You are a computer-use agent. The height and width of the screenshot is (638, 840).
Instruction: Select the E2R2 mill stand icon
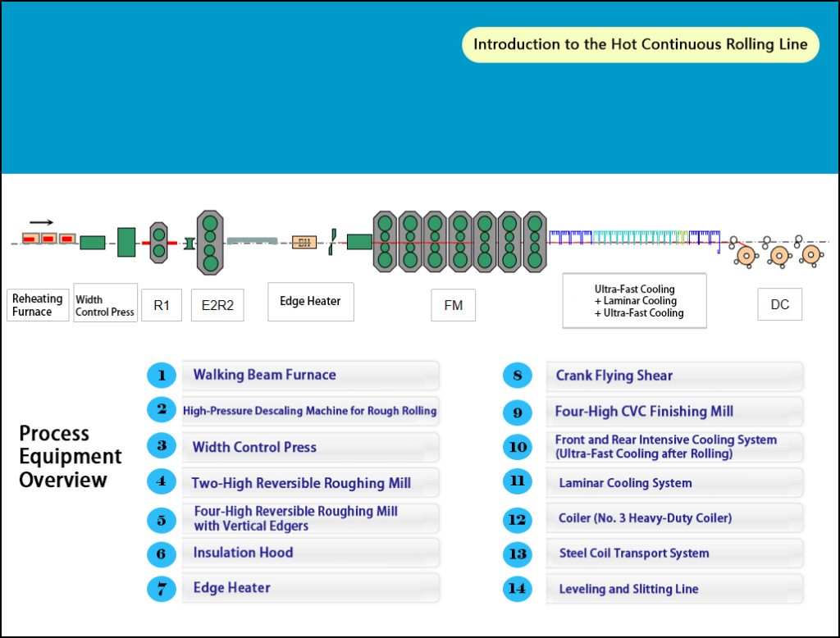pyautogui.click(x=211, y=242)
